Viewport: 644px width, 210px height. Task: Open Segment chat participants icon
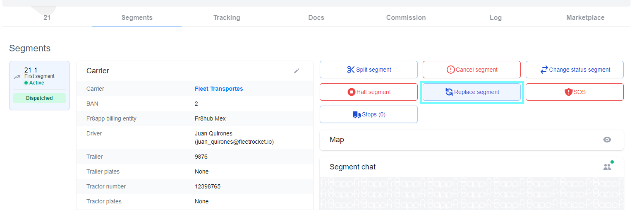(608, 167)
